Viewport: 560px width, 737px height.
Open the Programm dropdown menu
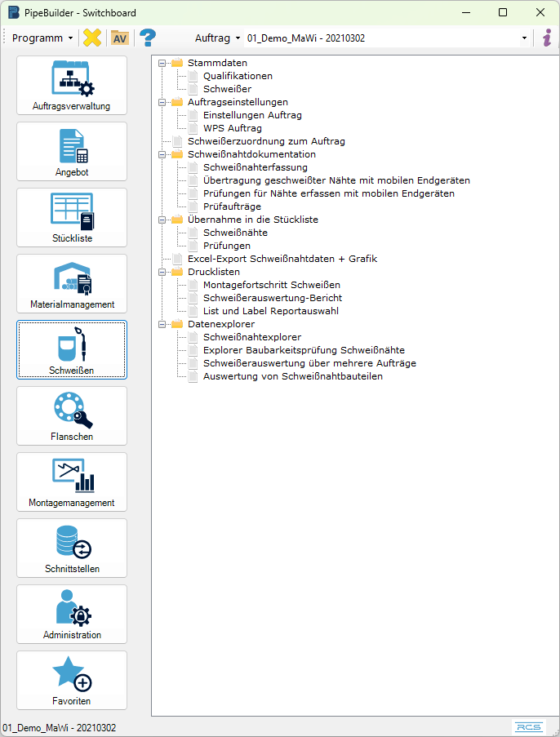pos(42,38)
